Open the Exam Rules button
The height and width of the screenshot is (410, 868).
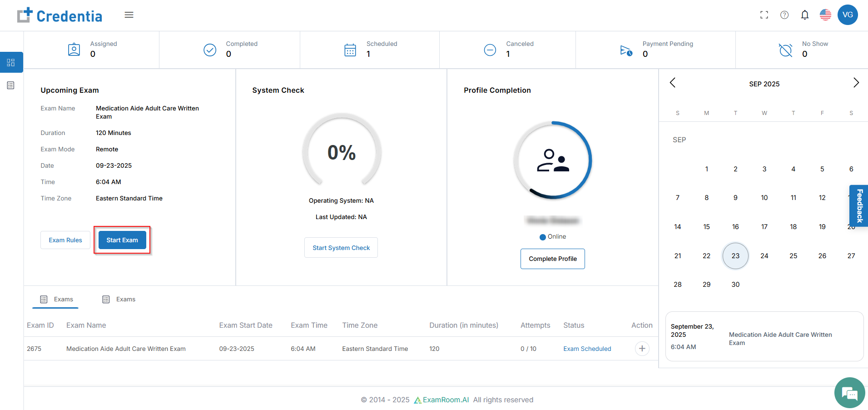click(65, 240)
